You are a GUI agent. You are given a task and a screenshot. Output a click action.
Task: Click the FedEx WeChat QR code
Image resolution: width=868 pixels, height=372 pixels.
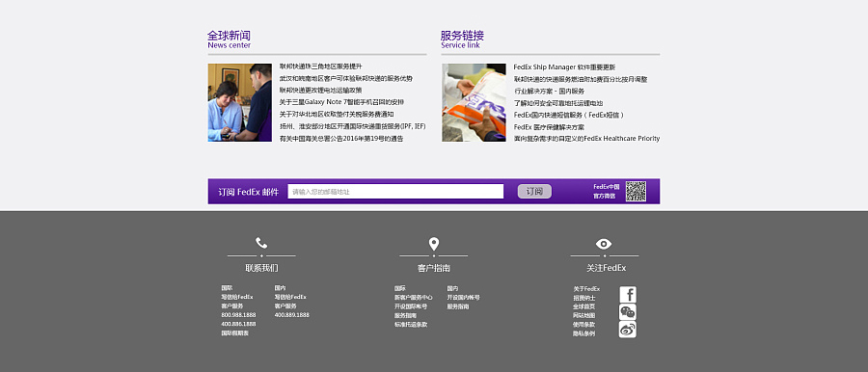(x=637, y=191)
